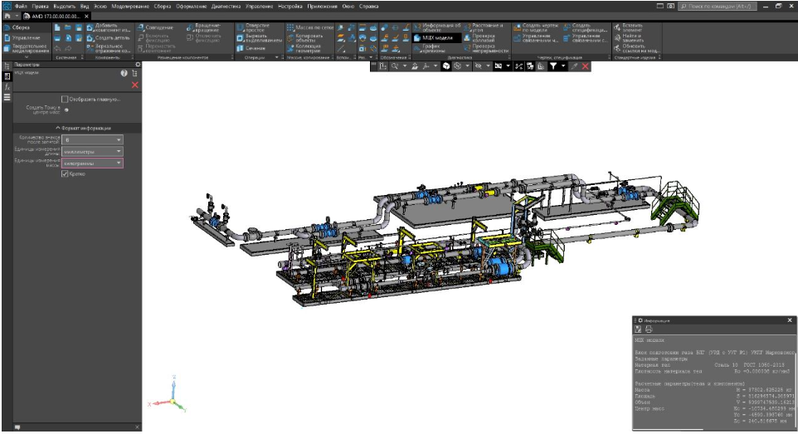The width and height of the screenshot is (798, 434).
Task: Collapse the Формат информации section
Action: 77,128
